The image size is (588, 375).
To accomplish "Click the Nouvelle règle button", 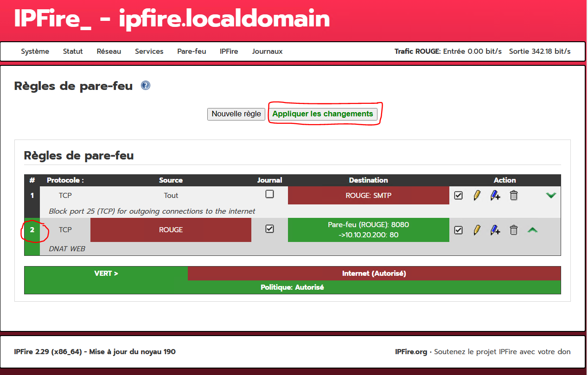I will [236, 114].
